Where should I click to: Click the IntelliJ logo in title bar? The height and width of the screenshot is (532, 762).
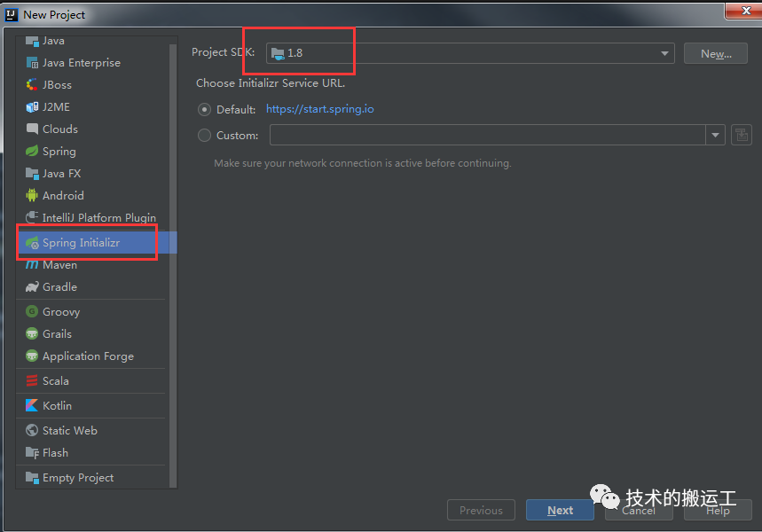click(x=12, y=15)
